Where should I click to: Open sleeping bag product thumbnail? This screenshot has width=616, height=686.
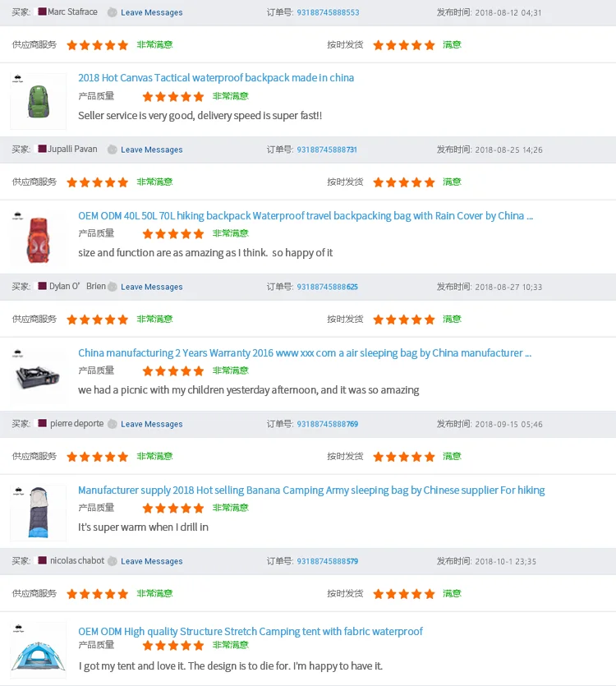point(38,513)
